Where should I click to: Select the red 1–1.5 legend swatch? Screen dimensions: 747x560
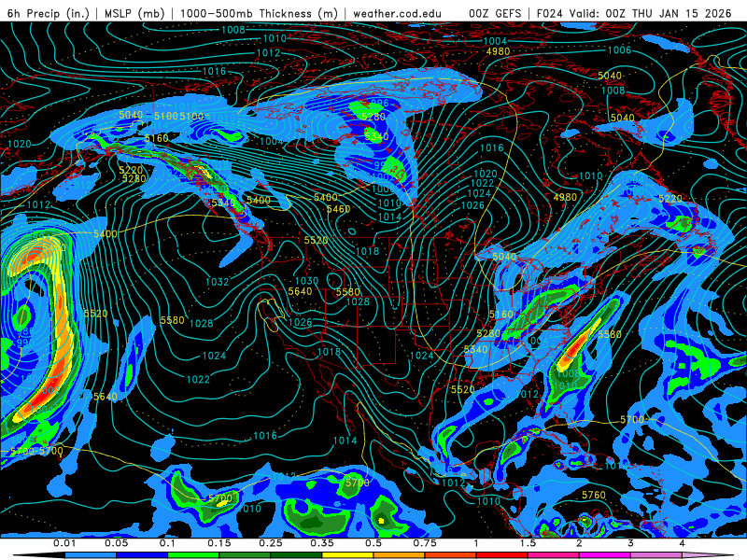point(502,555)
